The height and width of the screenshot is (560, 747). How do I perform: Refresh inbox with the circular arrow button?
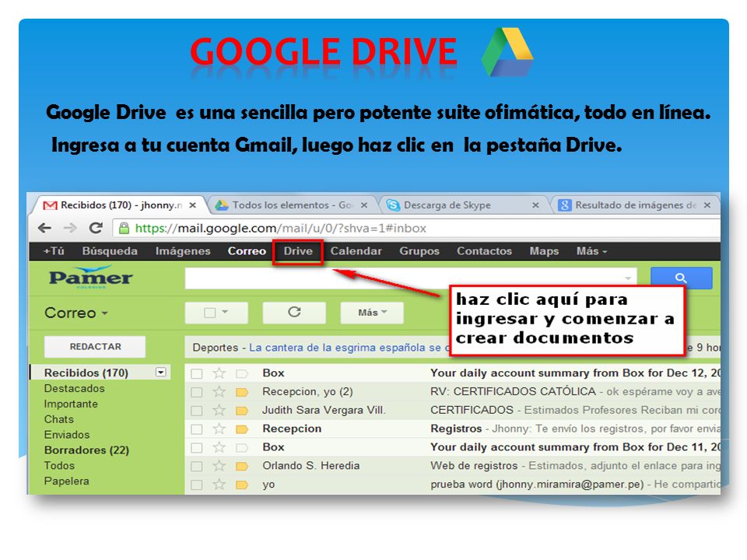pyautogui.click(x=294, y=313)
